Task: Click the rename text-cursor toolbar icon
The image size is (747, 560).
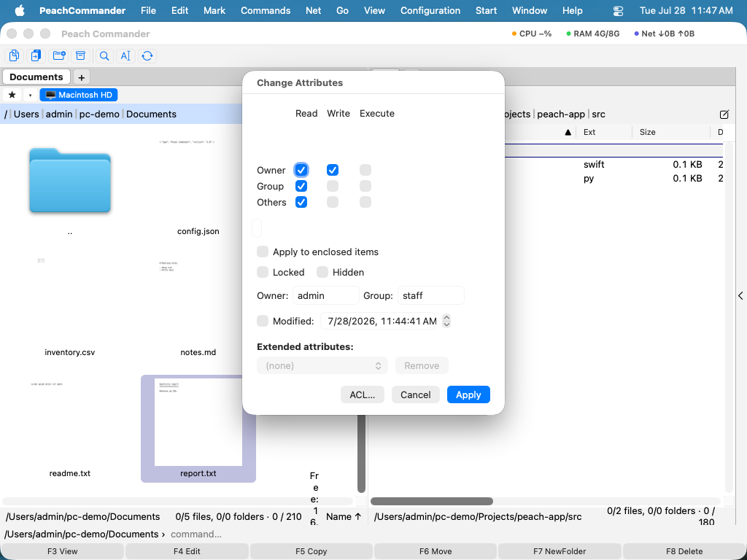Action: (x=125, y=55)
